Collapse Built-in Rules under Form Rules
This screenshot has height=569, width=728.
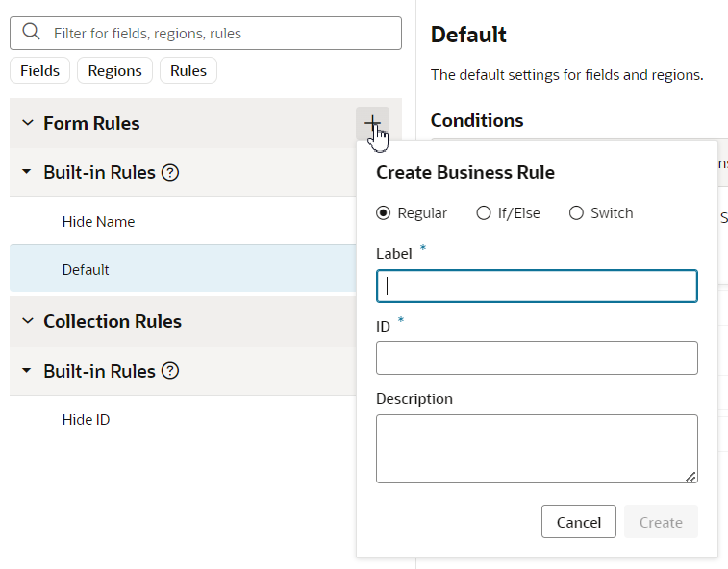27,173
